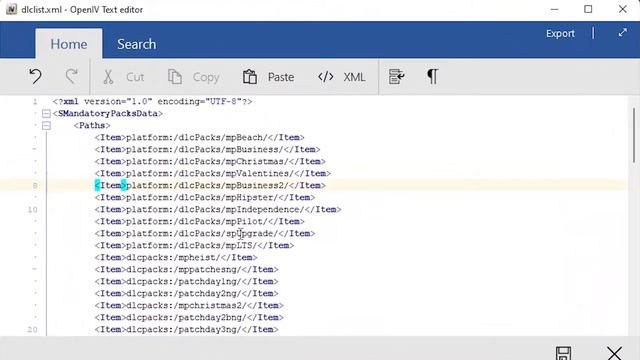Viewport: 640px width, 360px height.
Task: Click the Redo arrow icon
Action: [x=72, y=76]
